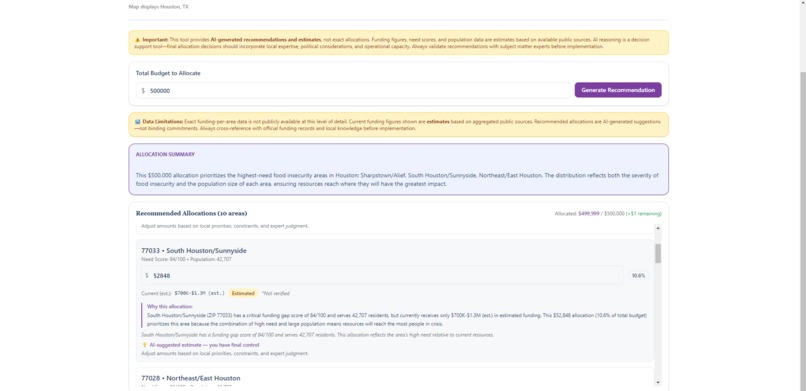Image resolution: width=806 pixels, height=391 pixels.
Task: Click the Total Budget to Allocate input field
Action: tap(354, 90)
